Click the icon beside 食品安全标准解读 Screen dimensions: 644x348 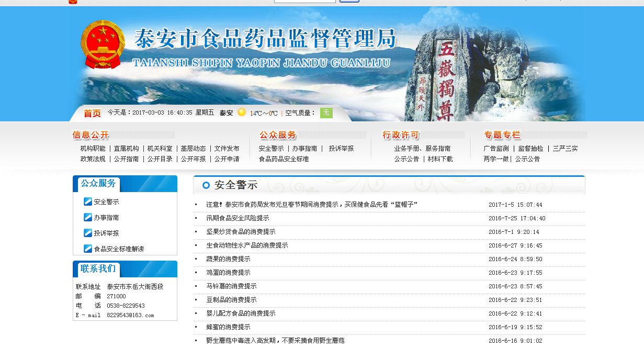tap(88, 249)
